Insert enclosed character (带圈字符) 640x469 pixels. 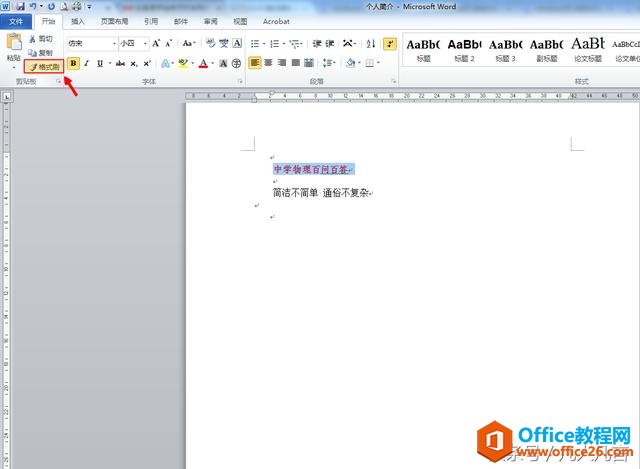pos(236,63)
